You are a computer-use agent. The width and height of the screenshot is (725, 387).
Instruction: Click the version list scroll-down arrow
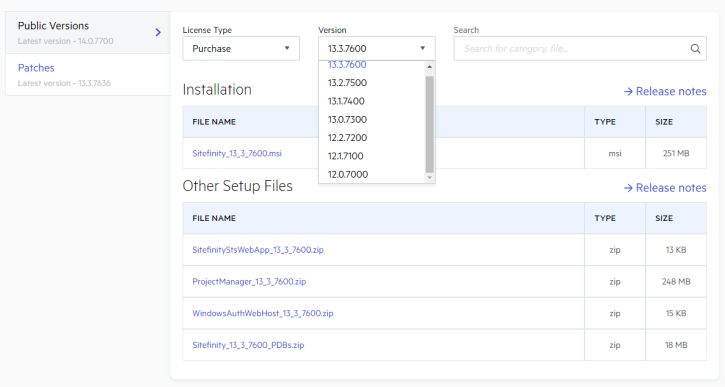click(430, 177)
